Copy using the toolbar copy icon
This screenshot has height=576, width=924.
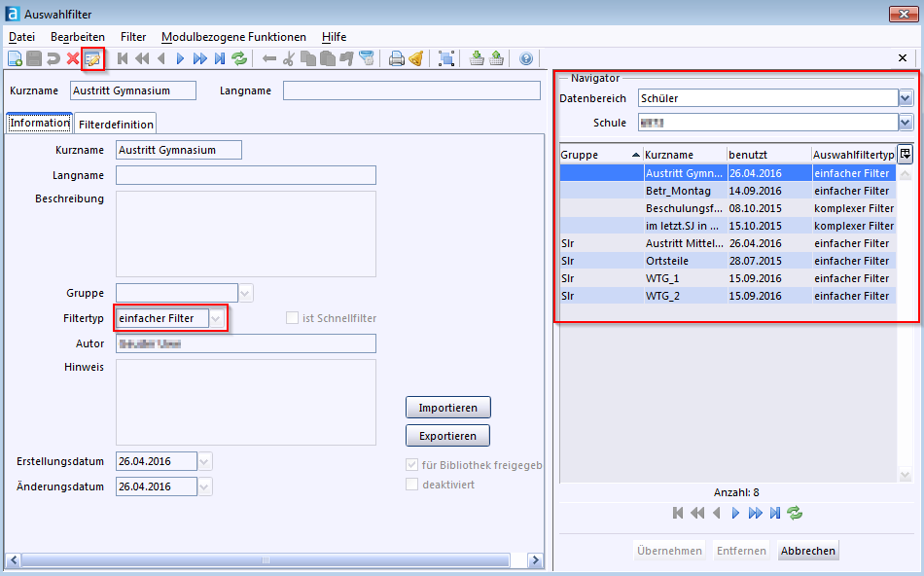[307, 58]
